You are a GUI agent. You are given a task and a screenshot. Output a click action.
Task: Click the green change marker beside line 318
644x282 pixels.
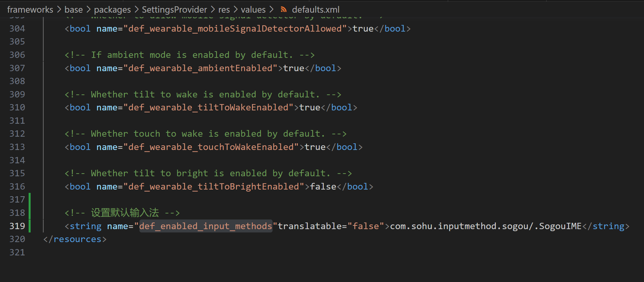[x=30, y=213]
